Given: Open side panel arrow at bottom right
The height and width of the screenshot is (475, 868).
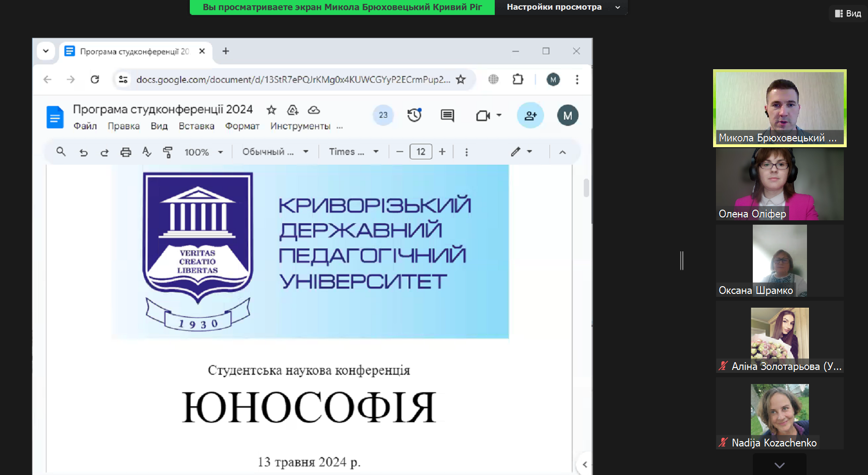Looking at the screenshot, I should tap(585, 464).
